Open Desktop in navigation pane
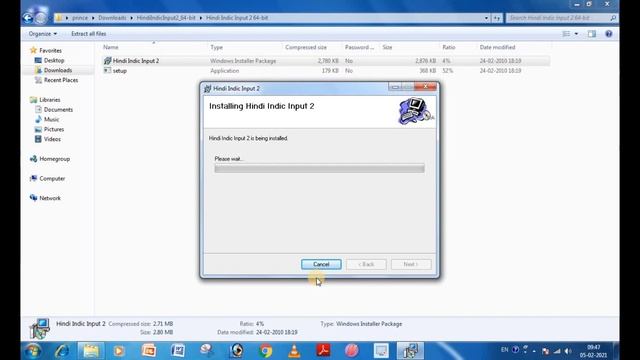640x360 pixels. [x=54, y=60]
